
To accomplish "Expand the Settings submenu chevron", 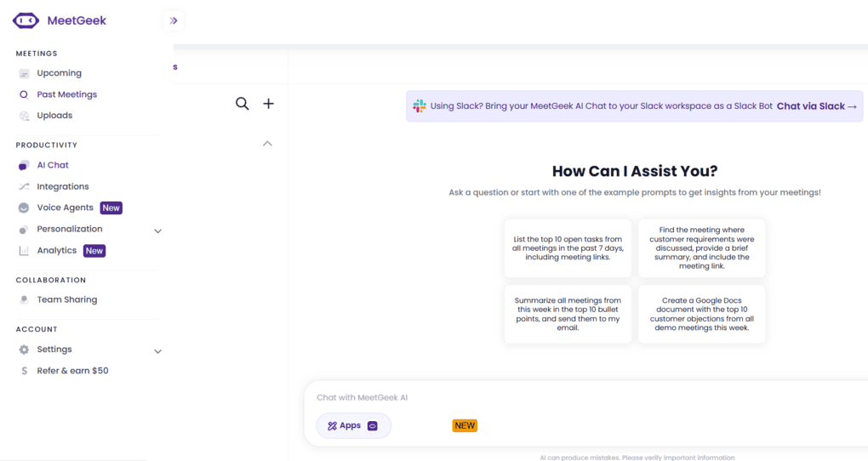I will tap(157, 351).
